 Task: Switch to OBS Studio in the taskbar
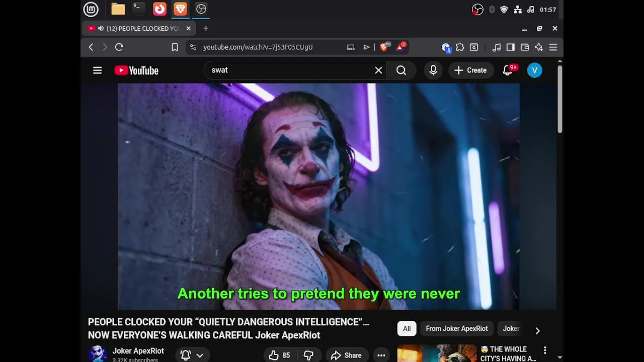201,9
